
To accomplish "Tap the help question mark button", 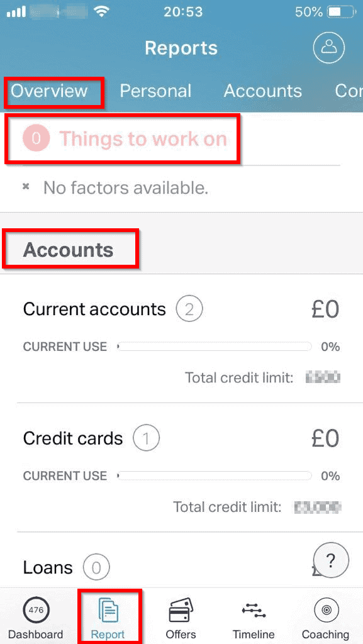I will point(331,559).
